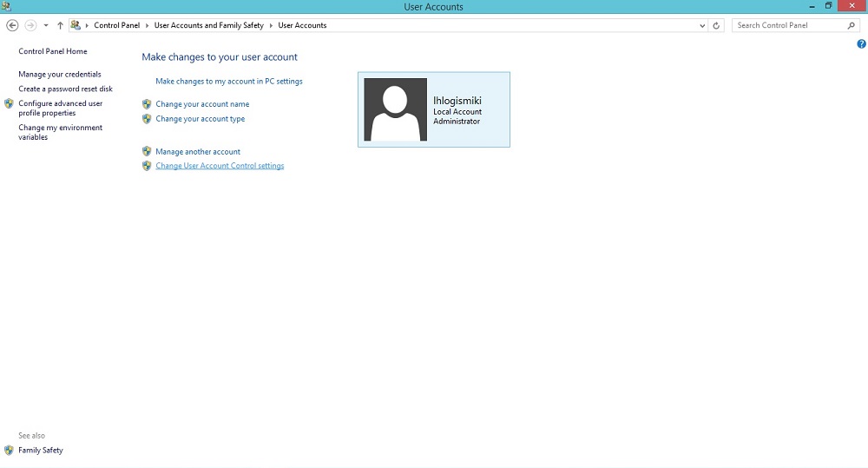Open the address bar history dropdown
Screen dimensions: 868x468
click(702, 25)
